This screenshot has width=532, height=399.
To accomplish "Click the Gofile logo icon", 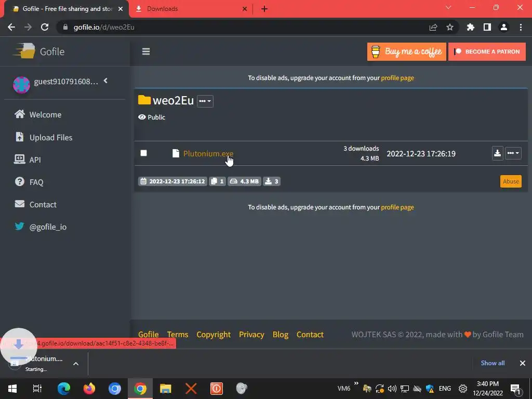I will click(24, 51).
